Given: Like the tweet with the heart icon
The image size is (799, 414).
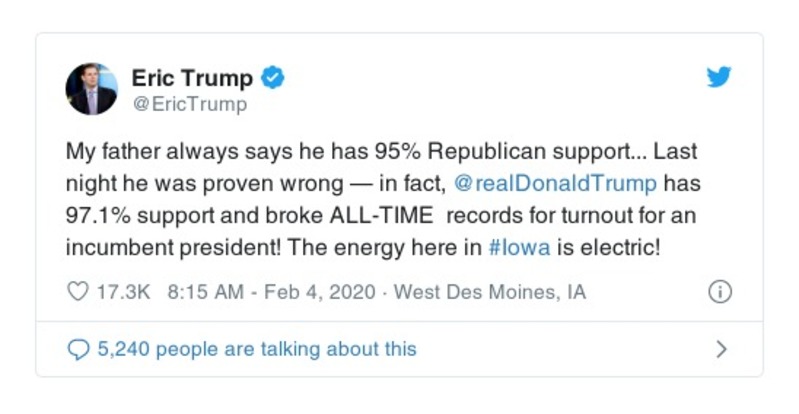Looking at the screenshot, I should (77, 292).
